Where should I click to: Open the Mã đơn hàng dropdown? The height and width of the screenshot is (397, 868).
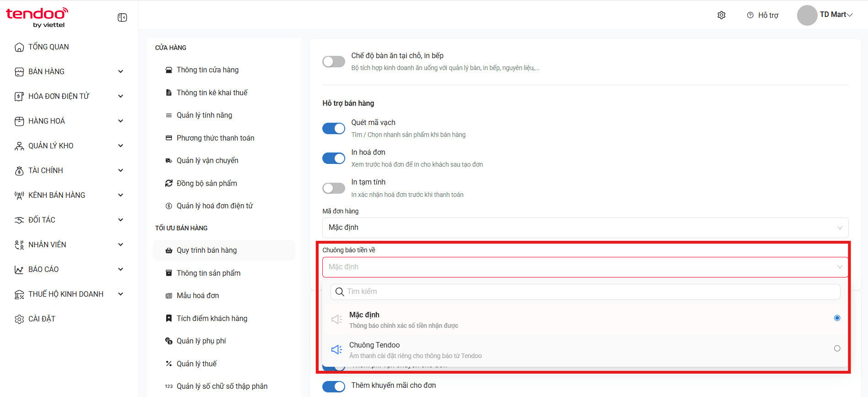click(585, 228)
